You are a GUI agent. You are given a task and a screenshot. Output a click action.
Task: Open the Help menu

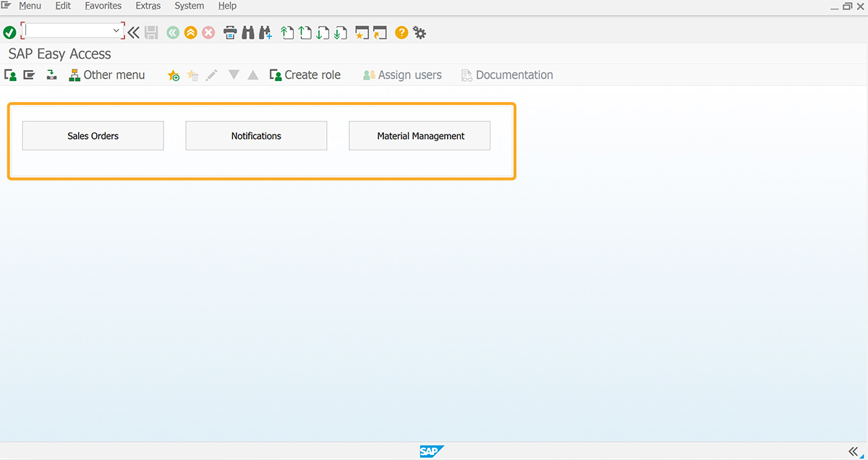(227, 6)
